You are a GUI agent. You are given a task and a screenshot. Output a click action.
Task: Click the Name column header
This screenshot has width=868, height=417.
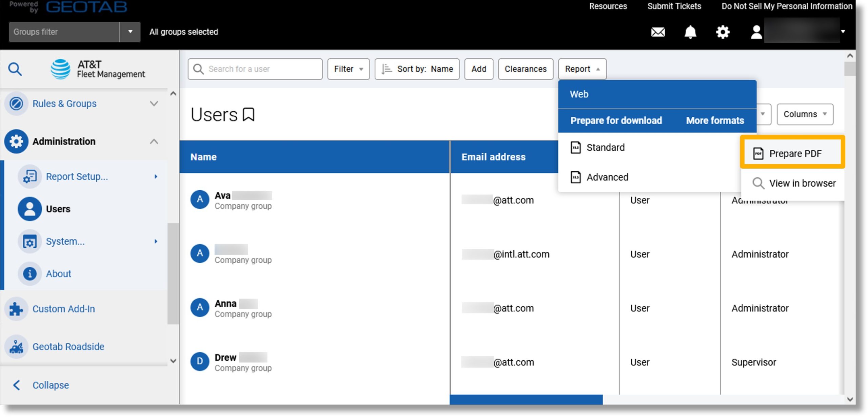(x=314, y=157)
